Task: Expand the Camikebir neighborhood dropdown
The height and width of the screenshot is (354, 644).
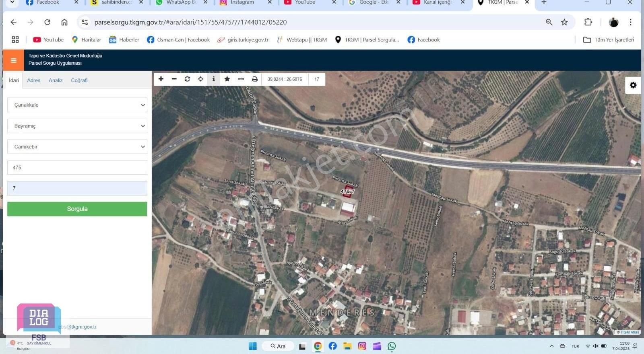Action: [77, 147]
